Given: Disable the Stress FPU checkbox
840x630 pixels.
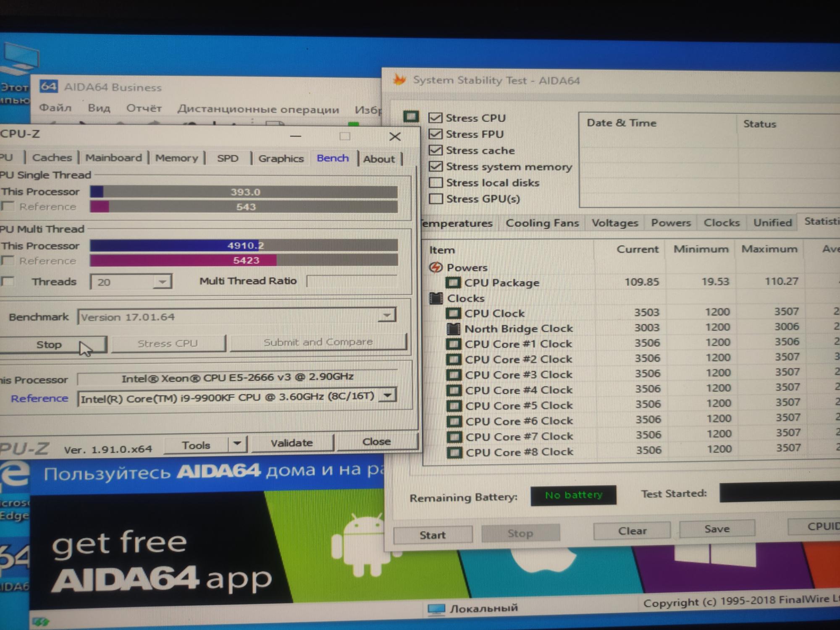Looking at the screenshot, I should (436, 134).
